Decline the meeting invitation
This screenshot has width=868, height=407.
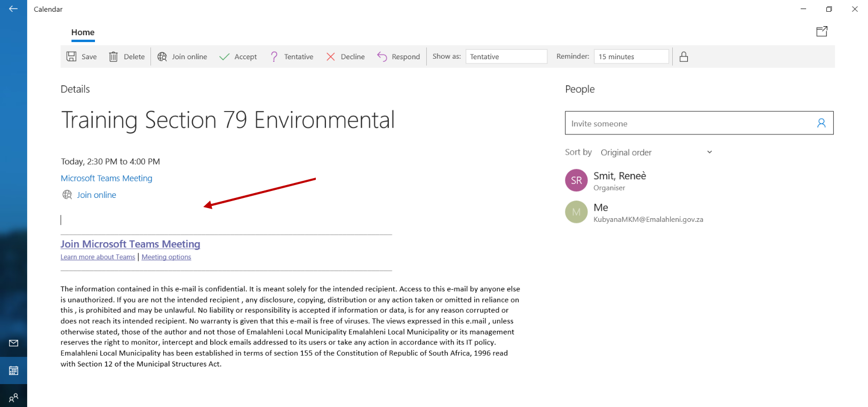pyautogui.click(x=346, y=57)
